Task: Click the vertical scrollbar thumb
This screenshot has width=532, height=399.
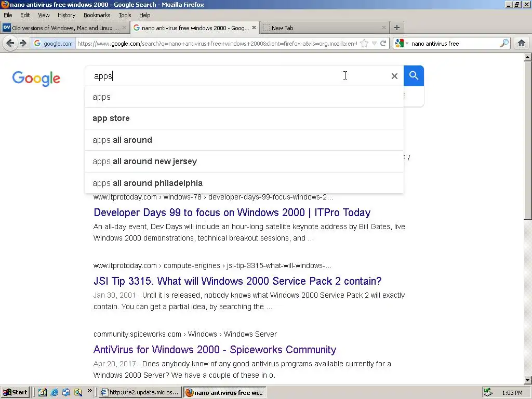Action: pos(528,140)
